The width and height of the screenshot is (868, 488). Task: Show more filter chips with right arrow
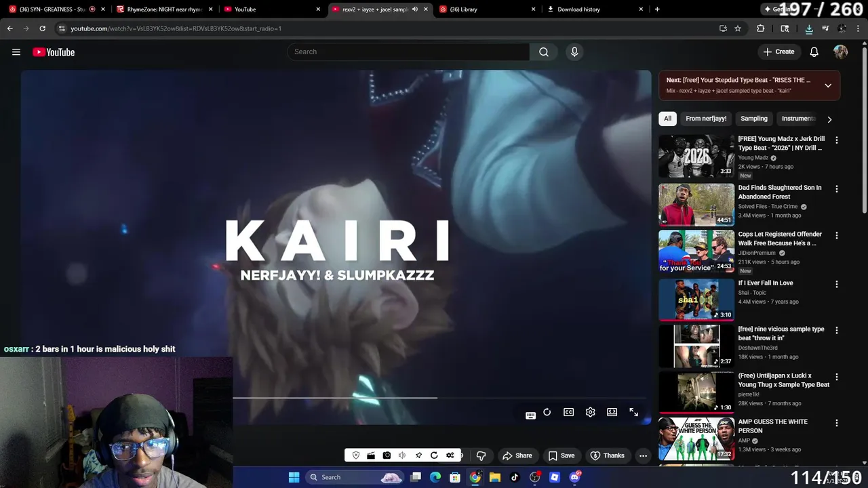pyautogui.click(x=829, y=119)
